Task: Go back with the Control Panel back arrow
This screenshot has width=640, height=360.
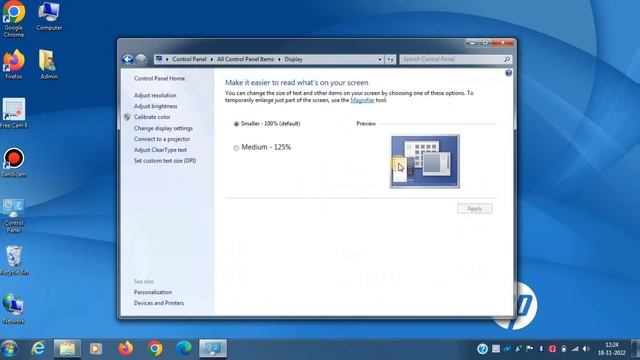Action: (128, 60)
